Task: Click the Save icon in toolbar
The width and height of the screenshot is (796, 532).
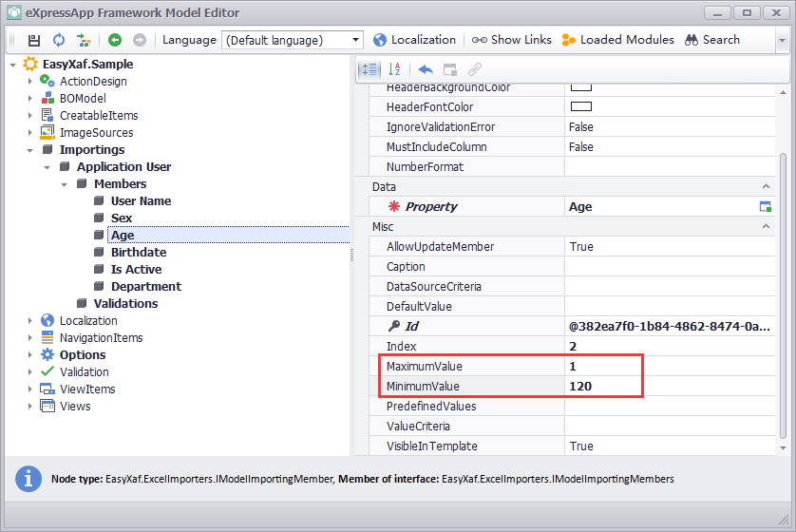Action: click(34, 40)
